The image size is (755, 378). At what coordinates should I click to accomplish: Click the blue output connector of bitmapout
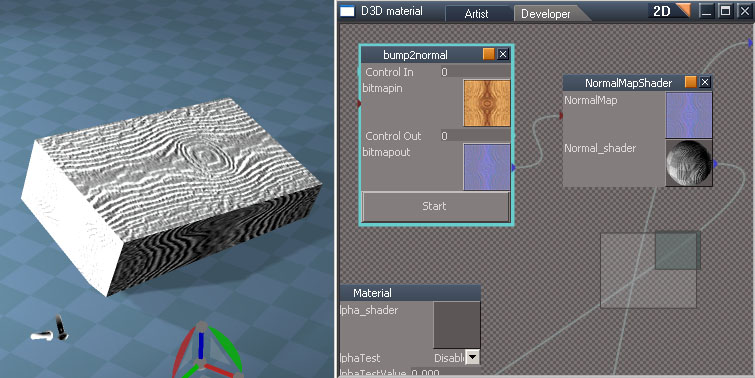[513, 168]
